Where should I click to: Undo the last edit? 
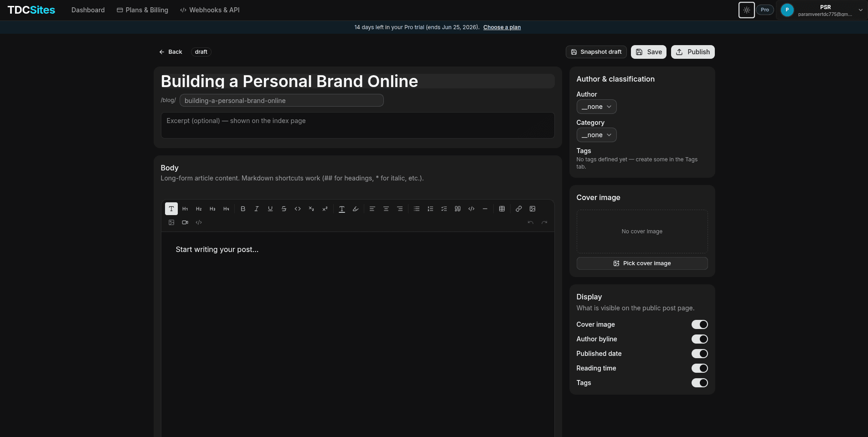click(531, 222)
